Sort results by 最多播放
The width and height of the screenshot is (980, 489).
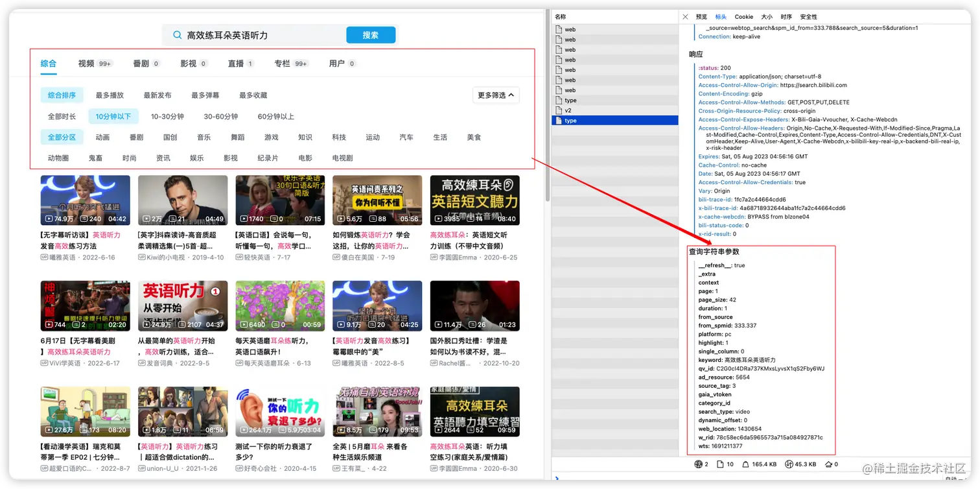coord(110,95)
